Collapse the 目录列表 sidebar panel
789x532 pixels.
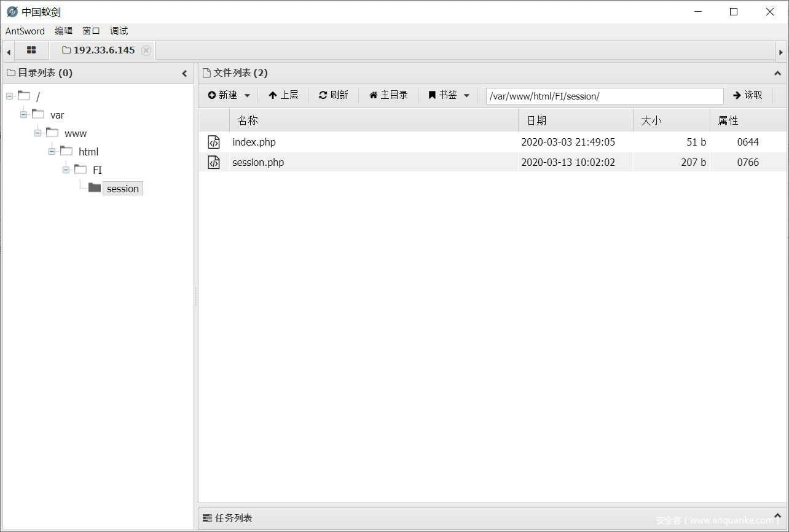[185, 72]
